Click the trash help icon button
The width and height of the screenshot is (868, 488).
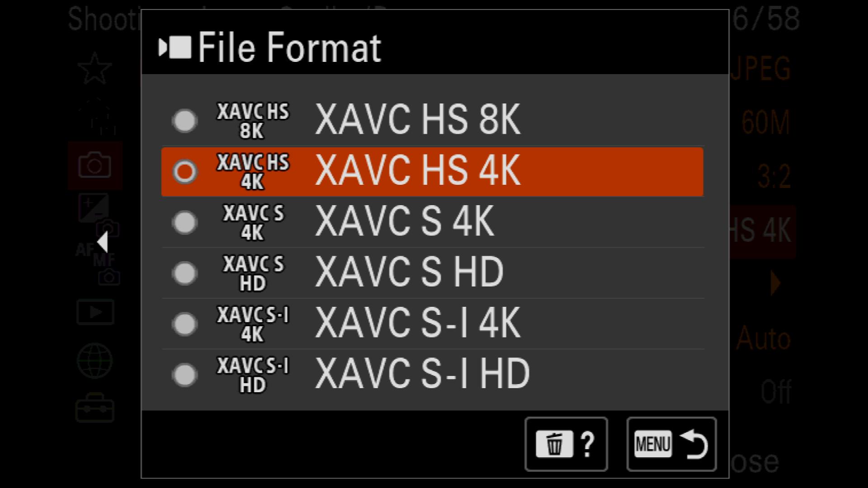[x=566, y=444]
